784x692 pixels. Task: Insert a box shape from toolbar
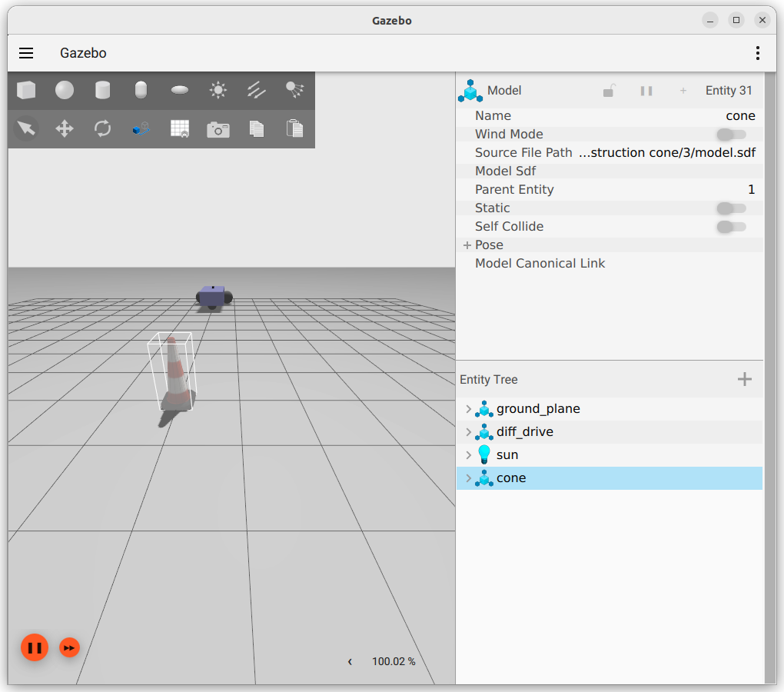(x=26, y=91)
